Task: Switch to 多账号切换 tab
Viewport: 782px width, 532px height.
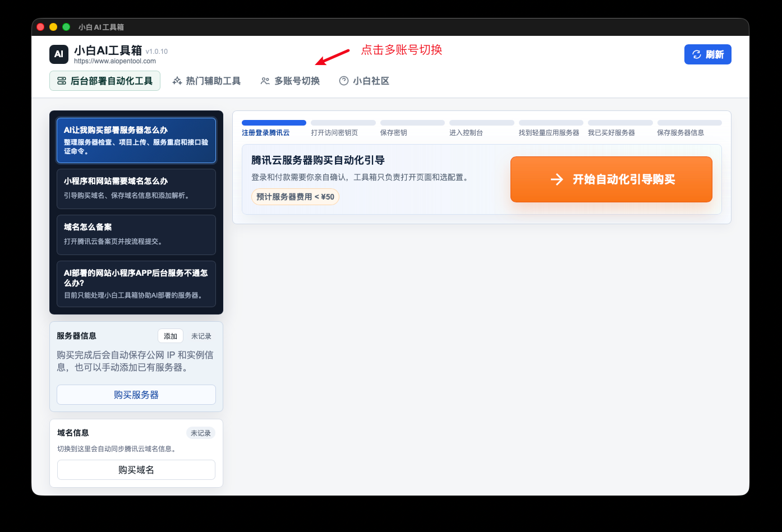Action: coord(291,81)
